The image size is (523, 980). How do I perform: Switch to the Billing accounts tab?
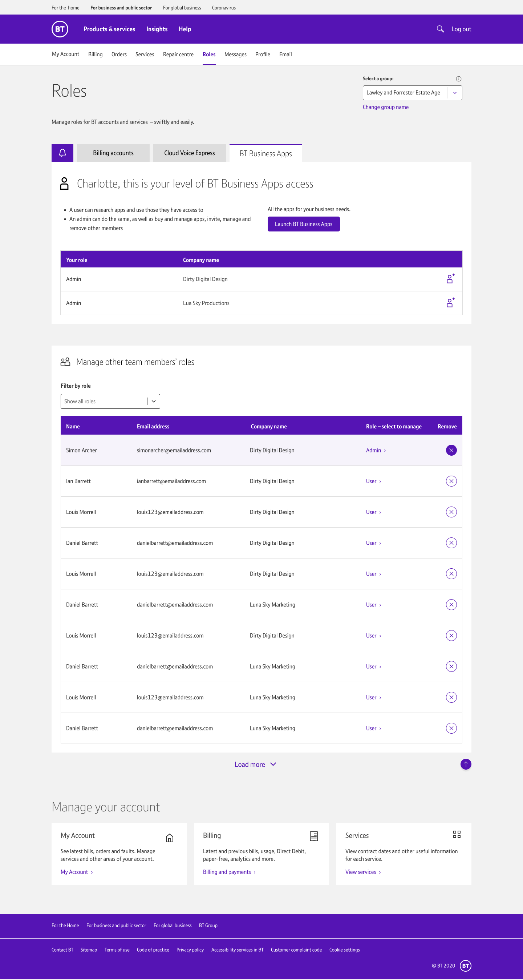113,153
